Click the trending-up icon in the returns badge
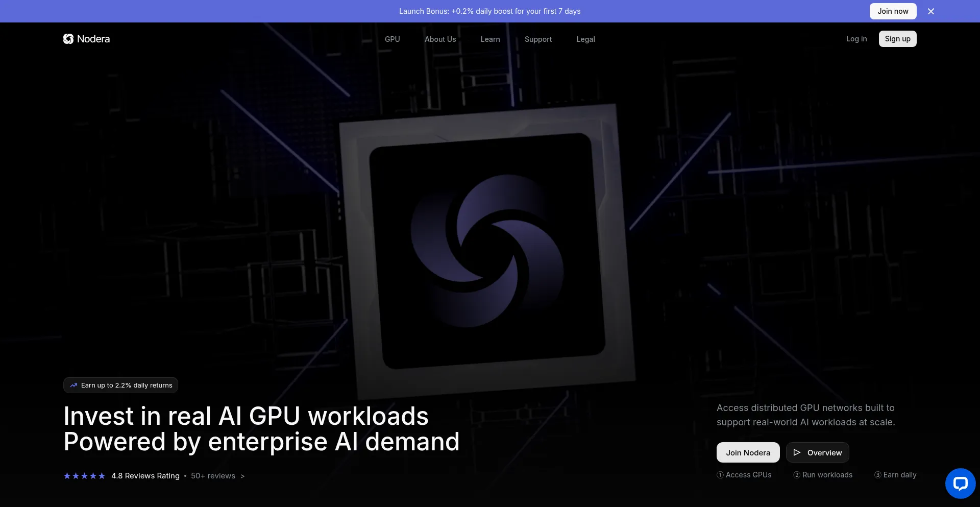The image size is (980, 507). pyautogui.click(x=73, y=385)
